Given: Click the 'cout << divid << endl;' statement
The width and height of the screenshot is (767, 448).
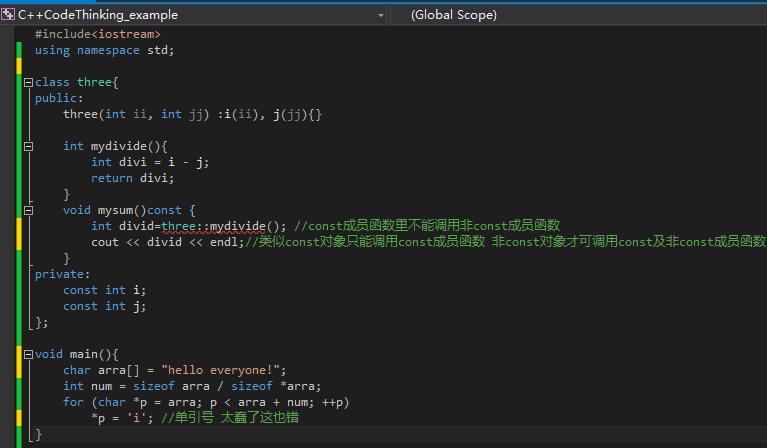Looking at the screenshot, I should pos(167,242).
